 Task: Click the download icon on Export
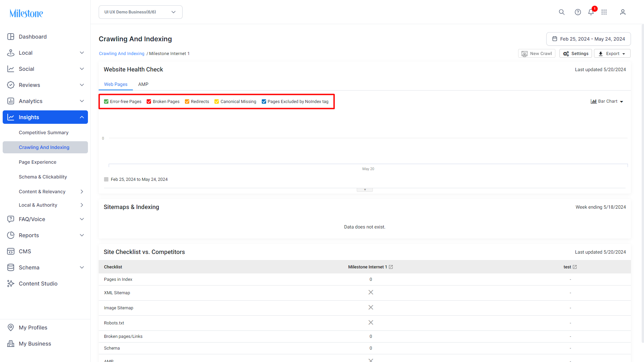[601, 54]
